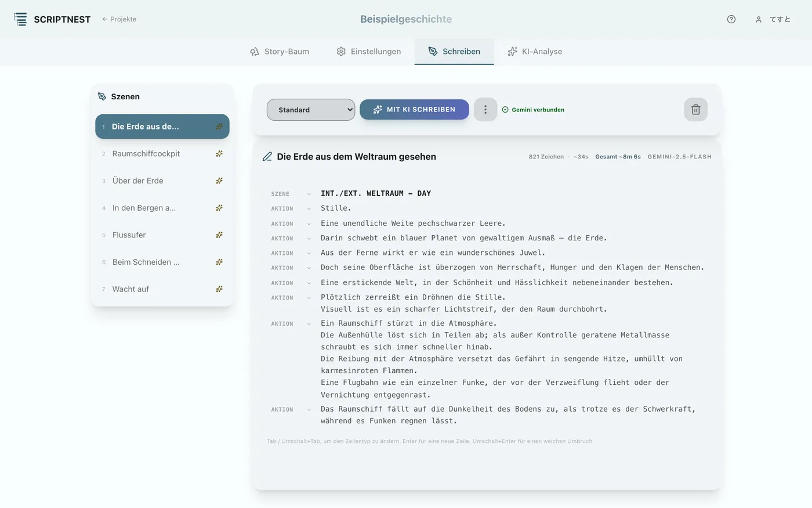The width and height of the screenshot is (812, 508).
Task: Select the Flussufer scene
Action: (162, 235)
